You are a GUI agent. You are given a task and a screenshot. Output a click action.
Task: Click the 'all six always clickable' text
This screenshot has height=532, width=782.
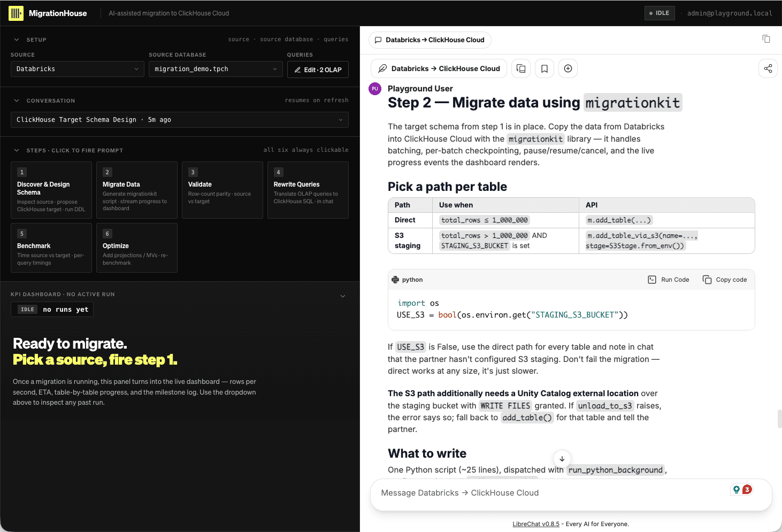[x=306, y=150]
